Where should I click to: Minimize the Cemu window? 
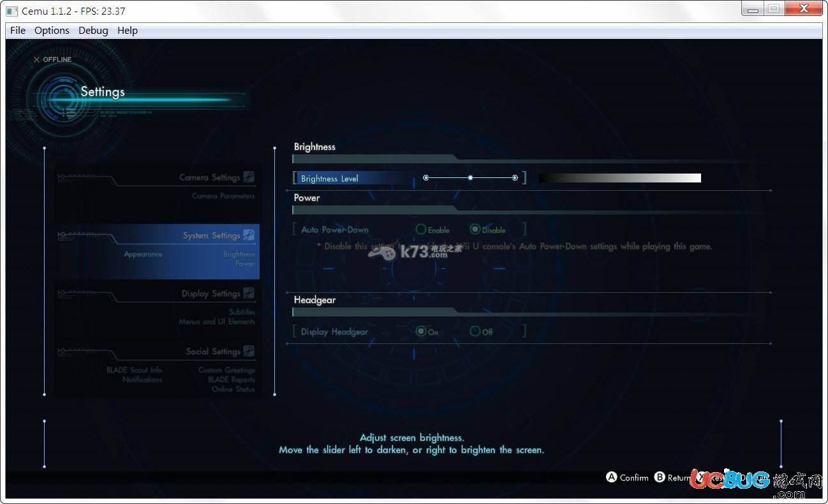point(753,8)
